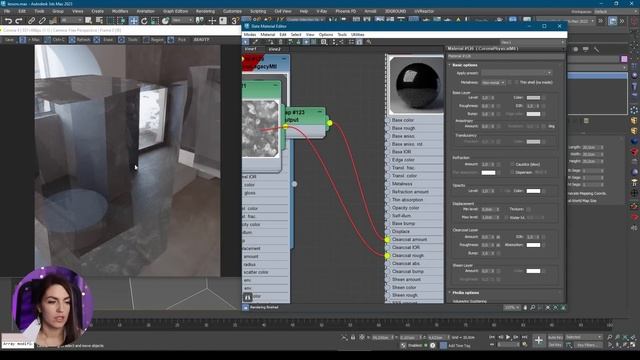Toggle the Clearcoat amount map button
Viewport: 640px width, 360px height.
pos(498,237)
